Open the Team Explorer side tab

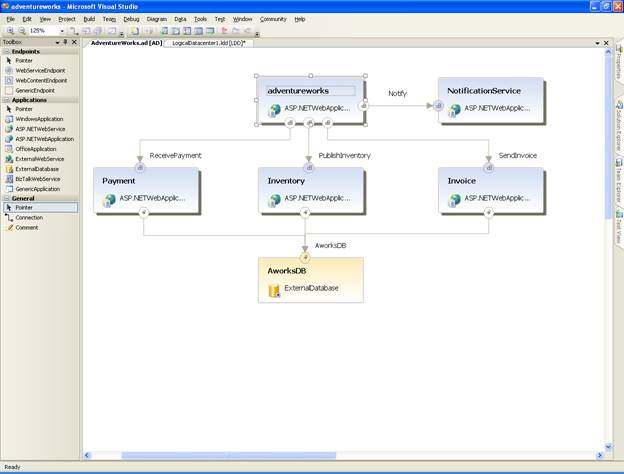pyautogui.click(x=619, y=181)
